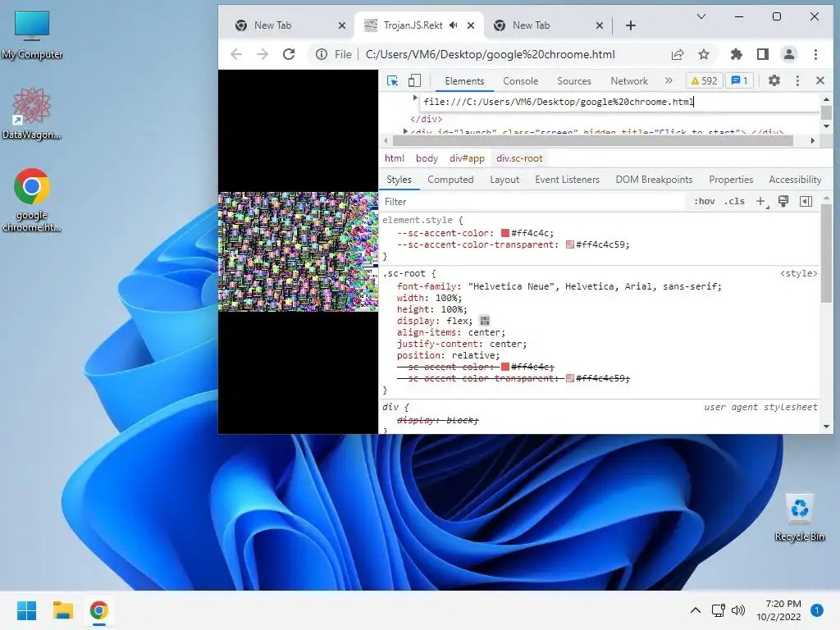This screenshot has width=840, height=630.
Task: Open flexbox editor icon next to display: flex
Action: 484,321
